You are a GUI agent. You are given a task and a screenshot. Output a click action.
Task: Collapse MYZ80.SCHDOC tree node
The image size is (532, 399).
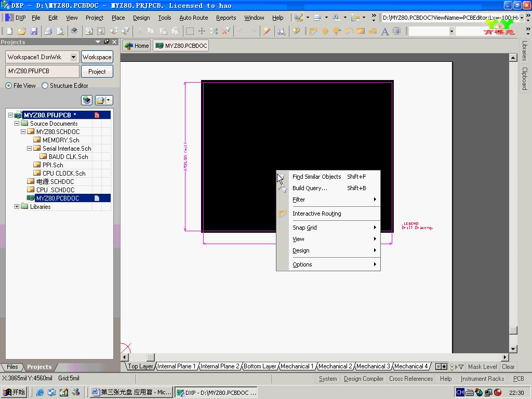coord(23,131)
